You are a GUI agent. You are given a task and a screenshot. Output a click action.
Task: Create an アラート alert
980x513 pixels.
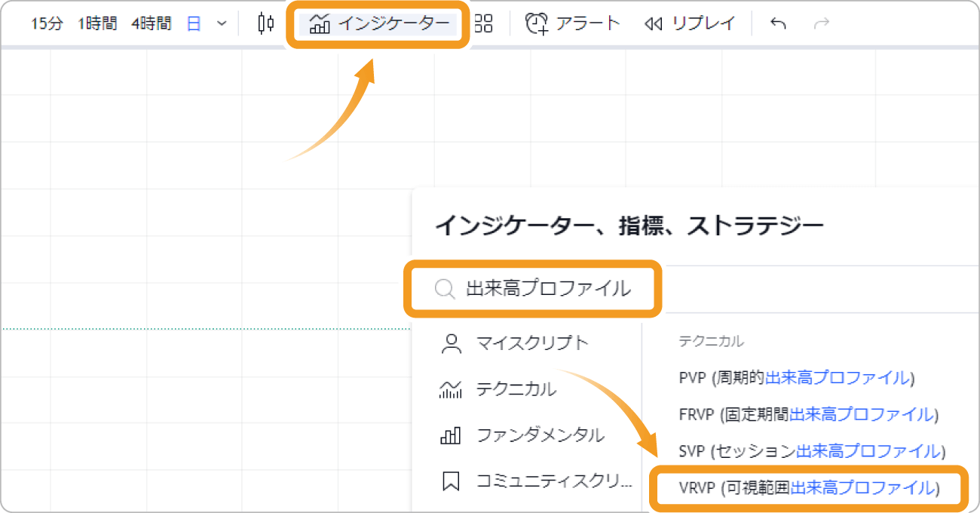pyautogui.click(x=572, y=23)
